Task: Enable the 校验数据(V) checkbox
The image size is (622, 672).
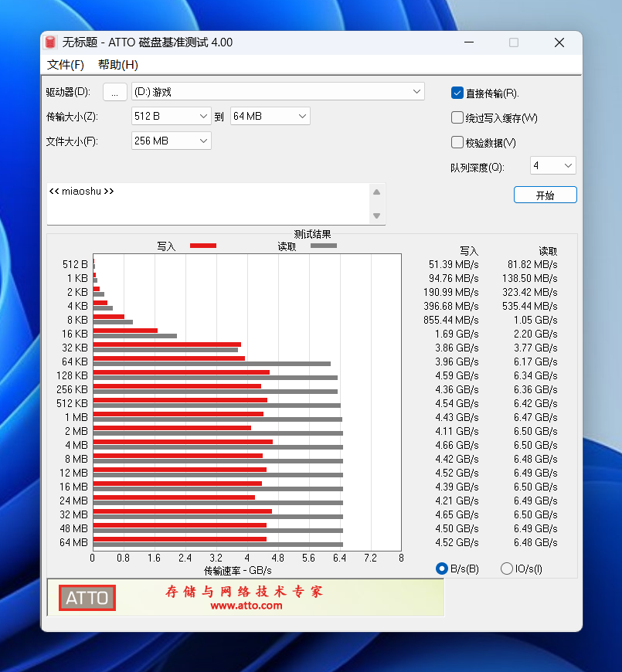Action: (x=457, y=142)
